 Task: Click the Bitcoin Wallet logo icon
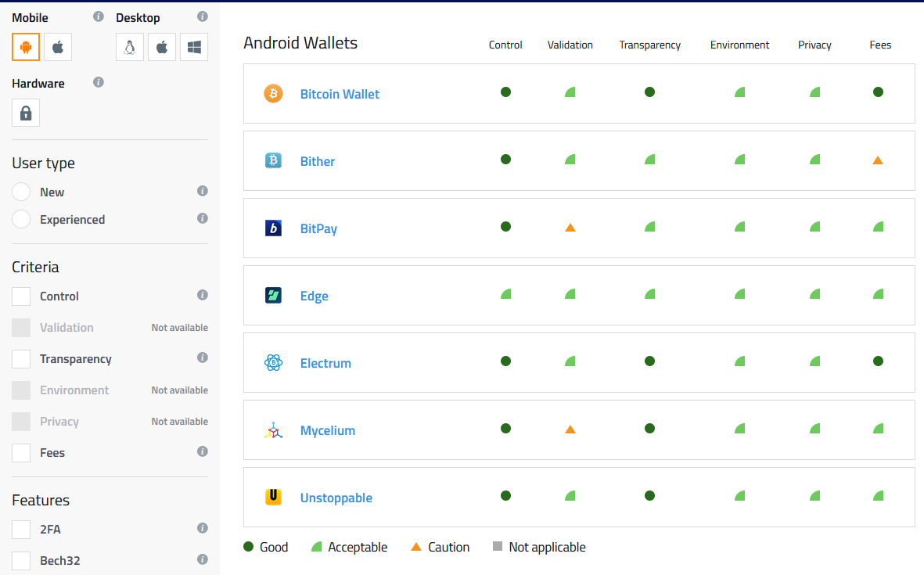click(x=273, y=93)
